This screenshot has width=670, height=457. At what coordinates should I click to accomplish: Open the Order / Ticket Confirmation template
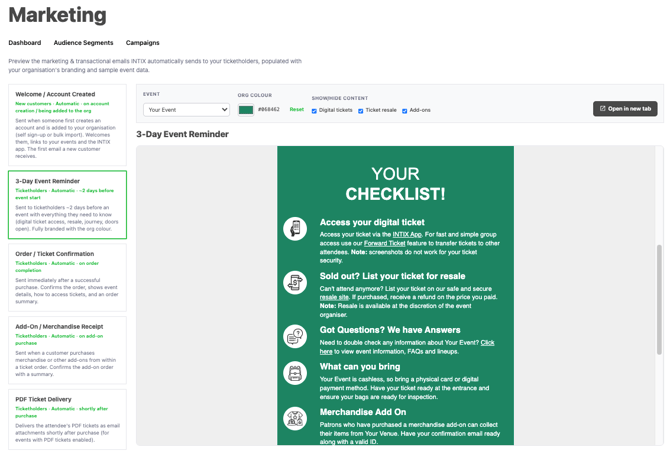(x=68, y=277)
